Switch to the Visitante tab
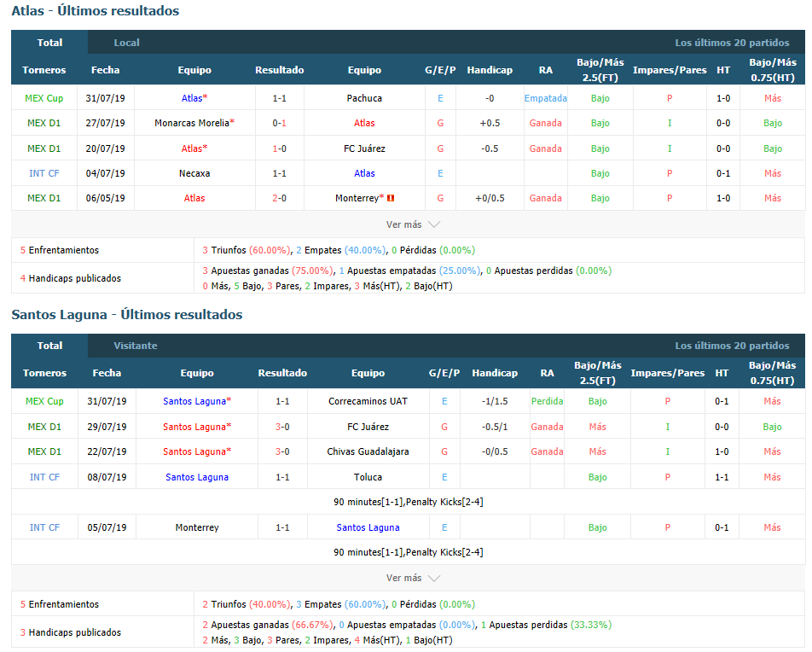The height and width of the screenshot is (652, 812). 136,346
